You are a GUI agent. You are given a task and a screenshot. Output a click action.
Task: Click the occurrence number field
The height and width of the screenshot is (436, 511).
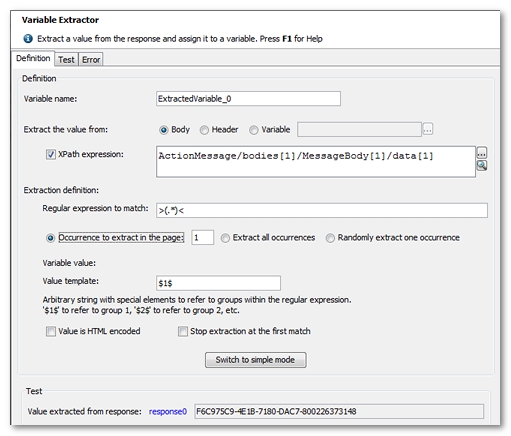(202, 238)
